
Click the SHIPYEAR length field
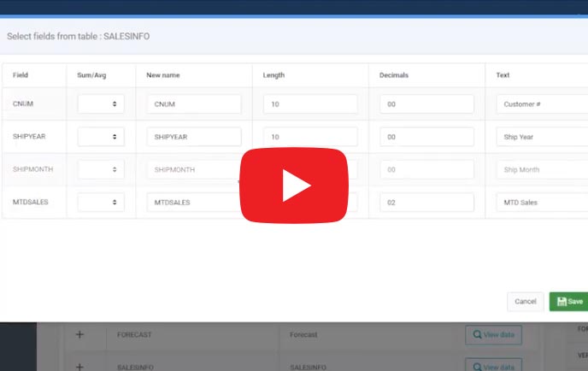pyautogui.click(x=309, y=137)
